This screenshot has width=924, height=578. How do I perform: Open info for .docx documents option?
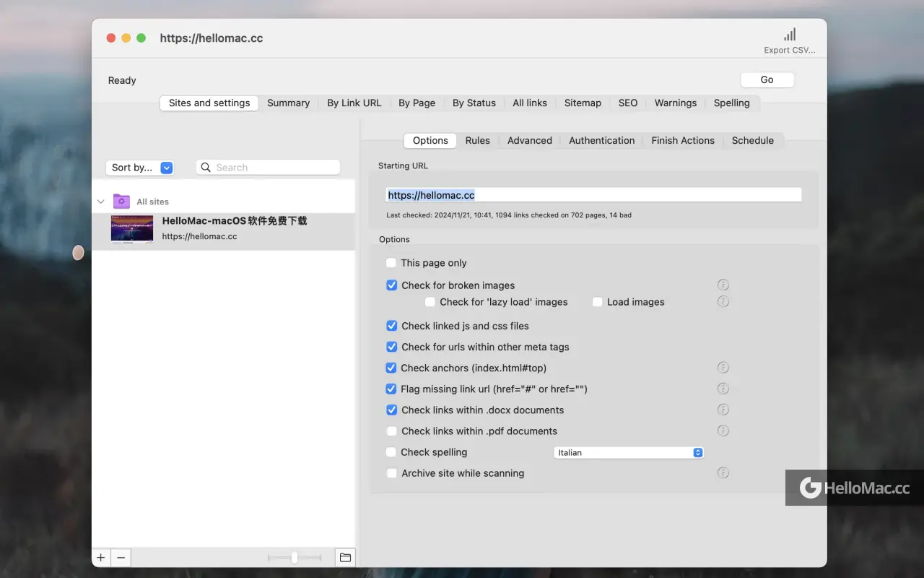pyautogui.click(x=723, y=410)
